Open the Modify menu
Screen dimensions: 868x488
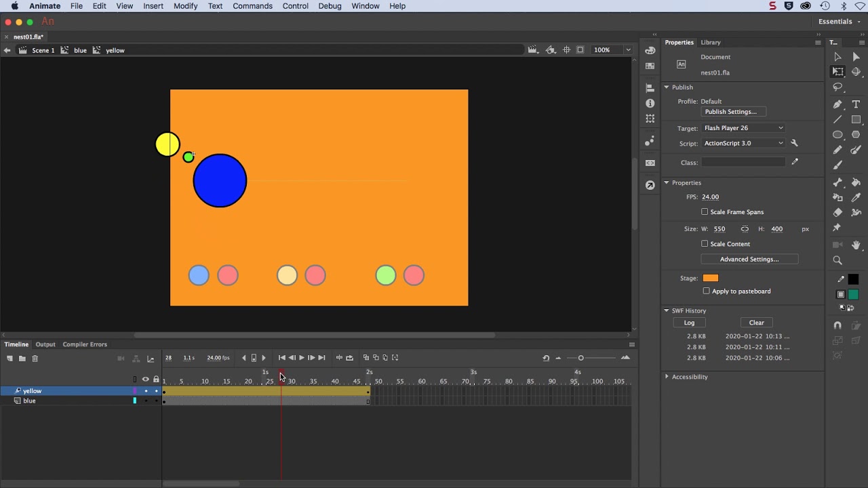coord(185,6)
